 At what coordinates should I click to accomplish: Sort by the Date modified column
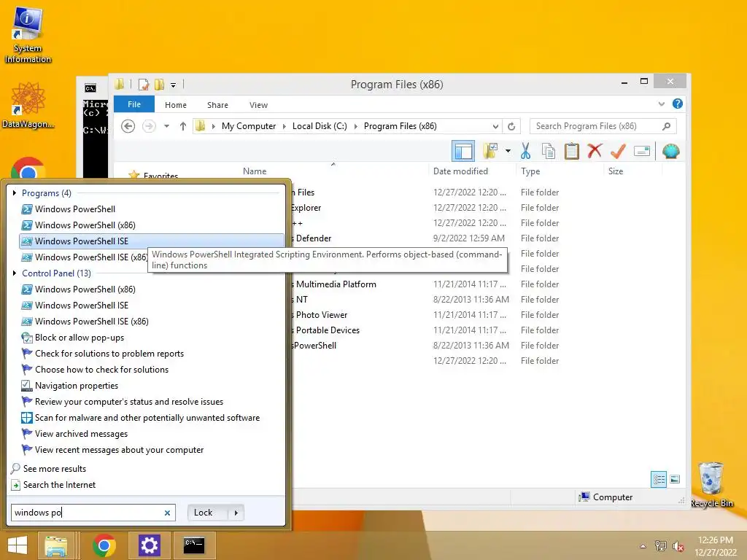[460, 171]
